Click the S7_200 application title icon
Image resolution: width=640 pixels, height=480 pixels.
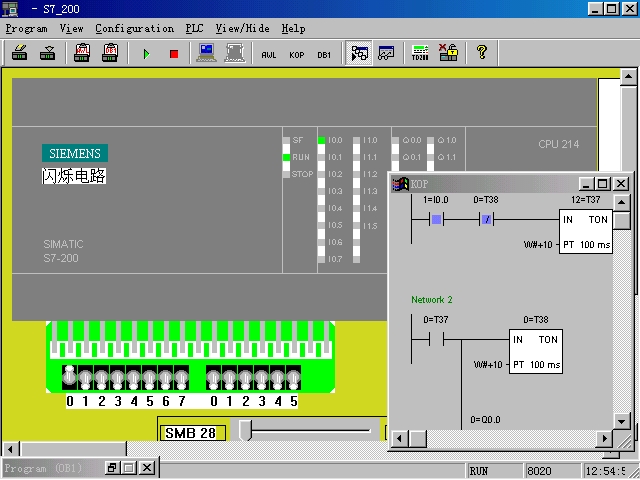10,9
